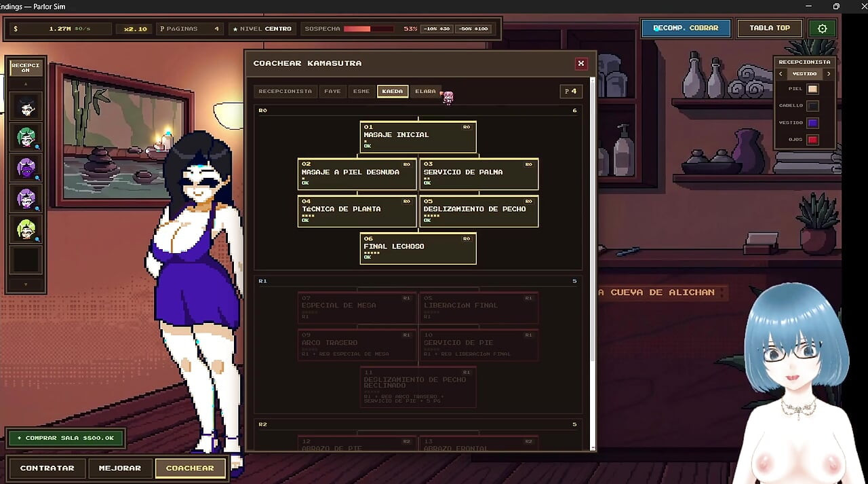Restore down the application window
Viewport: 868px width, 484px height.
836,6
